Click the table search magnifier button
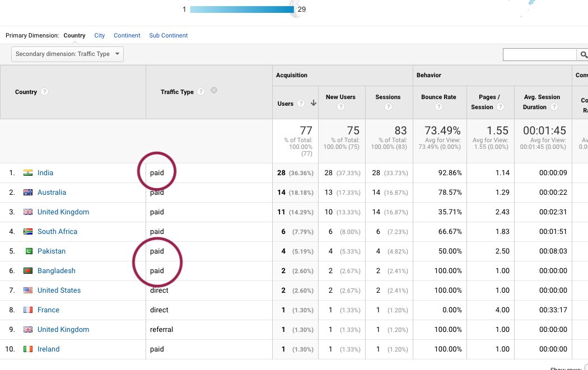 coord(583,55)
